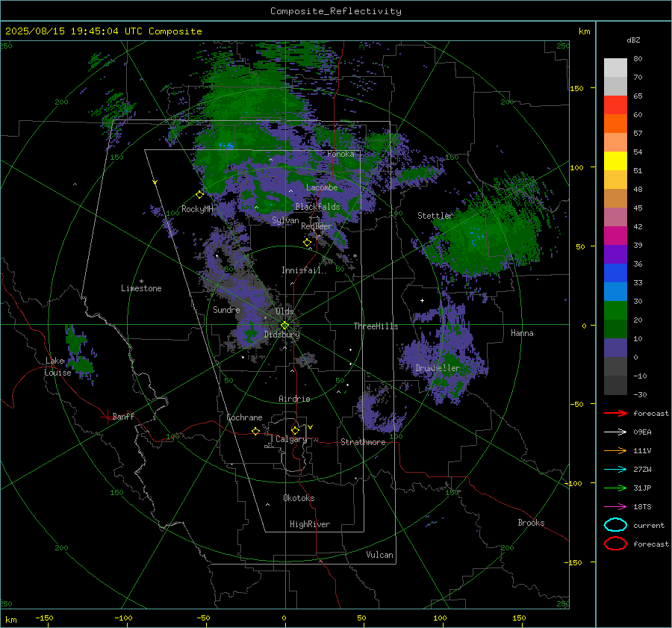Click the magenta 39–42 dBZ color swatch
The width and height of the screenshot is (672, 628).
tap(615, 235)
